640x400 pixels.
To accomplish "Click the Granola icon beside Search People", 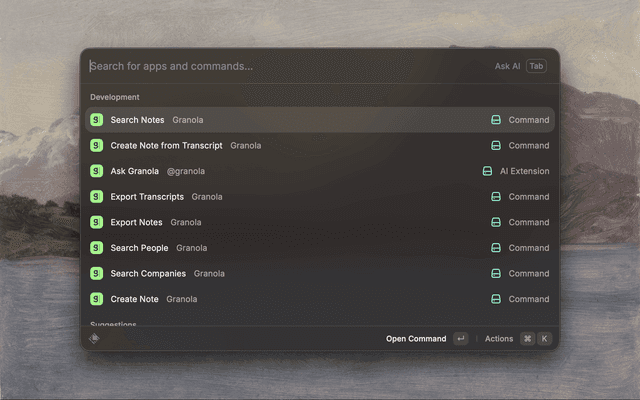I will 97,248.
